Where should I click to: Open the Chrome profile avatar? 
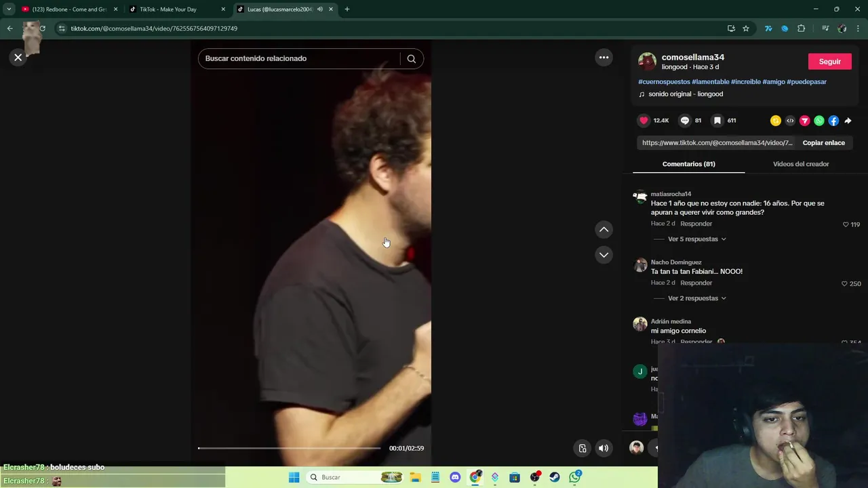pyautogui.click(x=842, y=28)
